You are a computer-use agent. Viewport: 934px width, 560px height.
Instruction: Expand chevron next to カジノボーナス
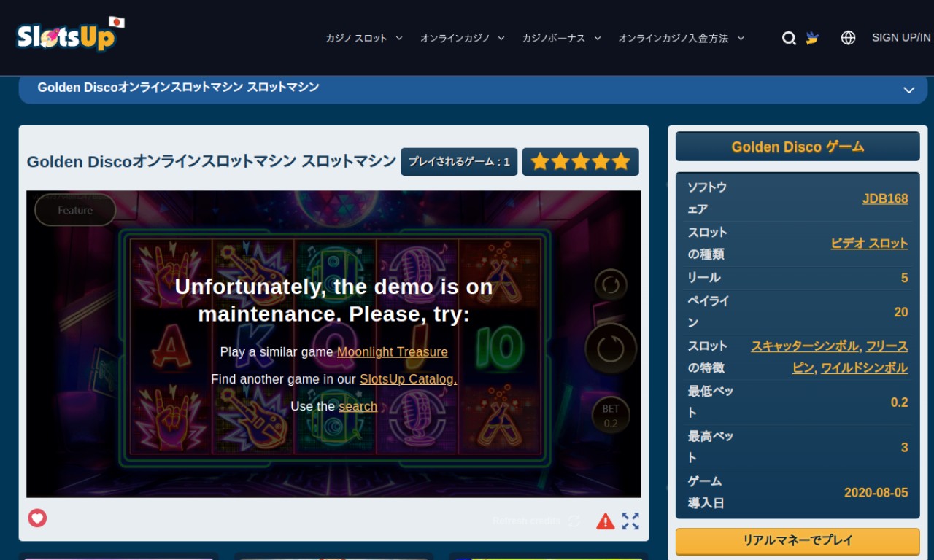tap(598, 38)
